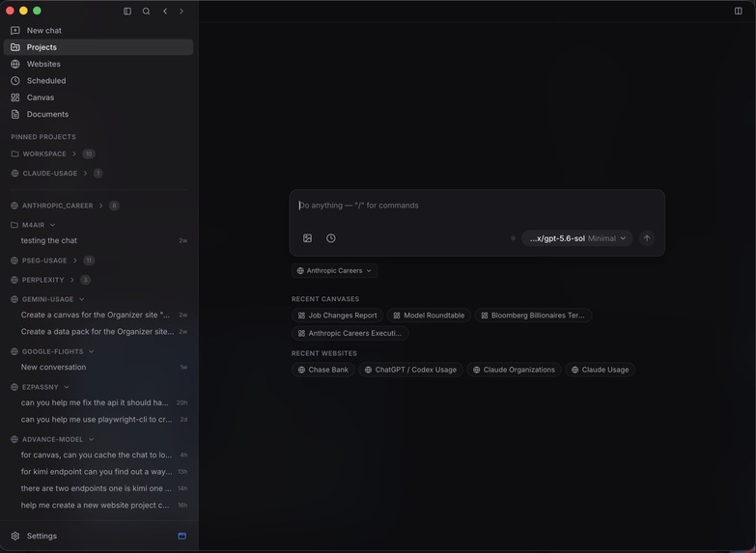
Task: Click the globe icon of CLAUDE-USAGE
Action: [14, 173]
